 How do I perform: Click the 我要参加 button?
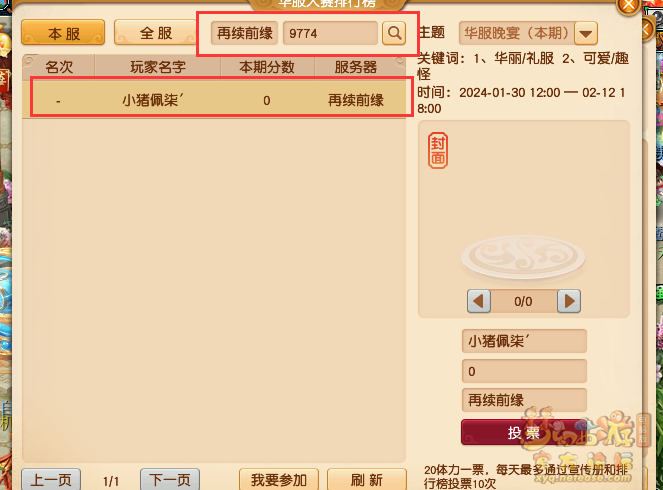(279, 480)
